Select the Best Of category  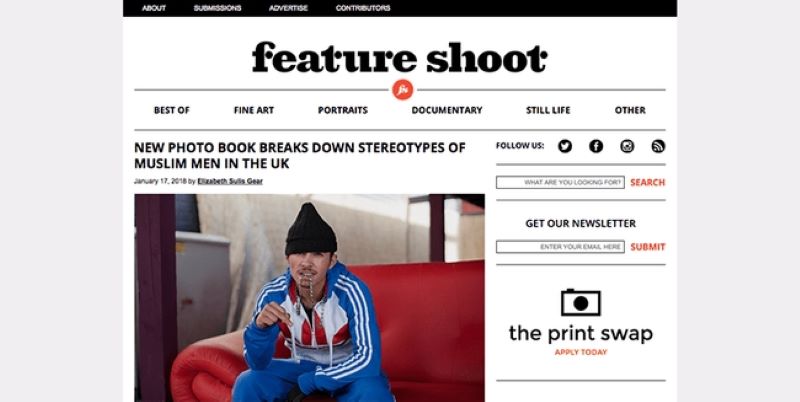pos(172,110)
